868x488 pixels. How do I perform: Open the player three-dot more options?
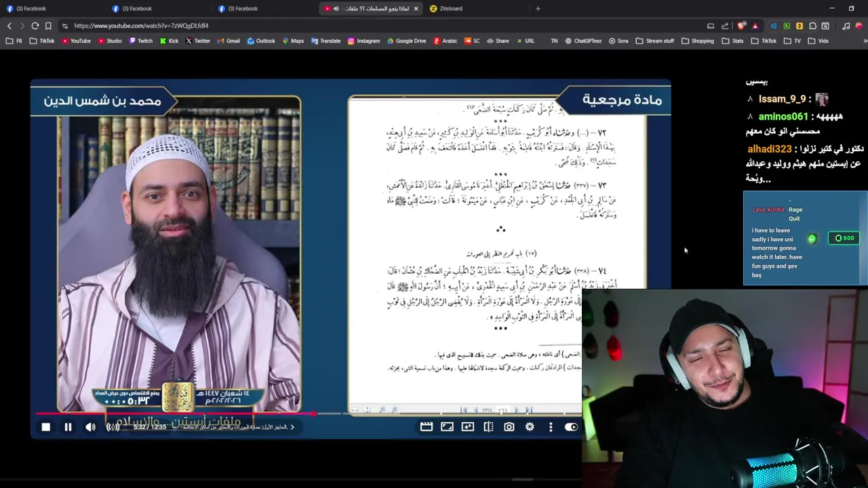[x=551, y=426]
